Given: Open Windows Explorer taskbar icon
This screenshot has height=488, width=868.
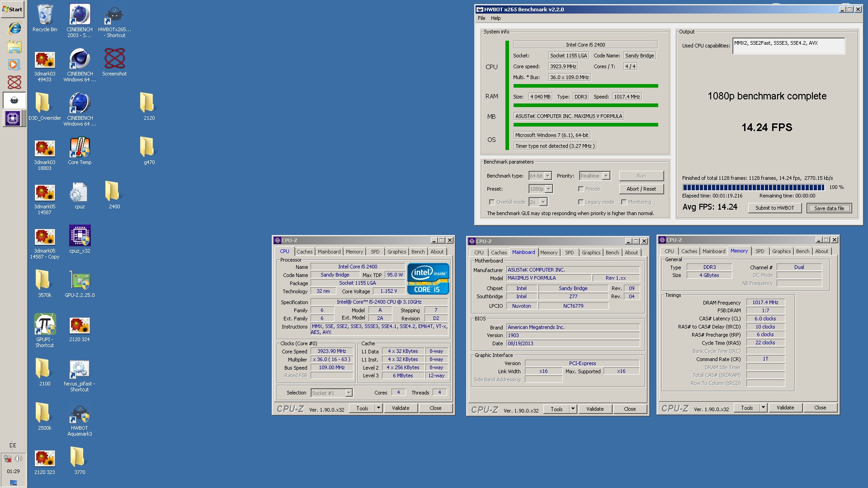Looking at the screenshot, I should click(x=14, y=47).
